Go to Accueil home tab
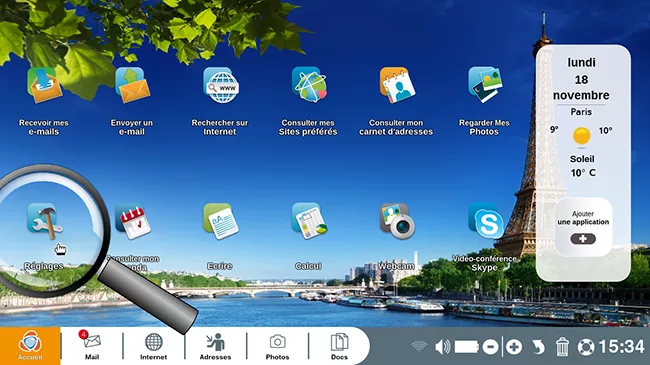The image size is (650, 365). 30,346
